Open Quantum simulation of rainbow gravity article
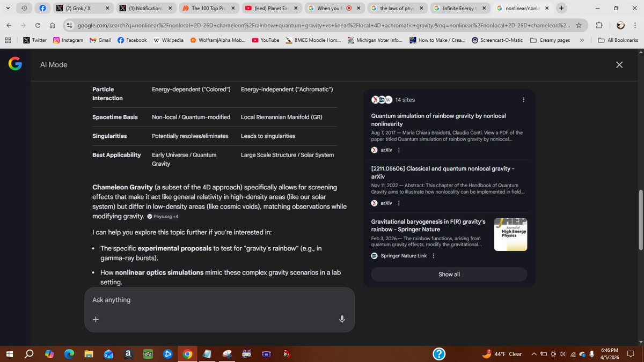Image resolution: width=644 pixels, height=362 pixels. click(x=438, y=120)
